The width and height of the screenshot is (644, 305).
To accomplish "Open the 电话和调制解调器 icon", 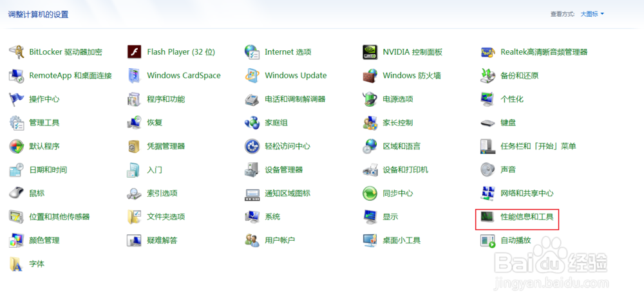I will 252,99.
